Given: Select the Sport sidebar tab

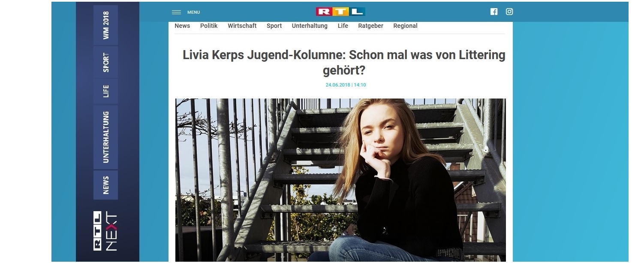Looking at the screenshot, I should (105, 62).
